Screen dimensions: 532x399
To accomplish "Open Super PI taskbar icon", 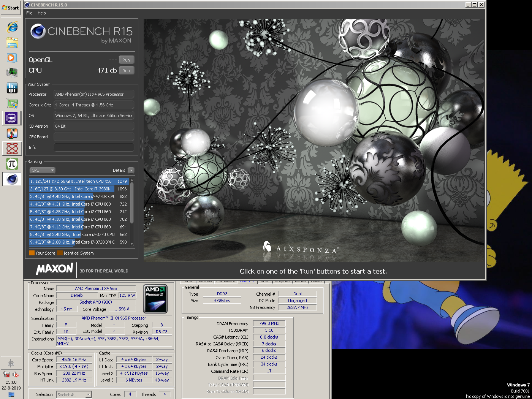I will (x=12, y=164).
